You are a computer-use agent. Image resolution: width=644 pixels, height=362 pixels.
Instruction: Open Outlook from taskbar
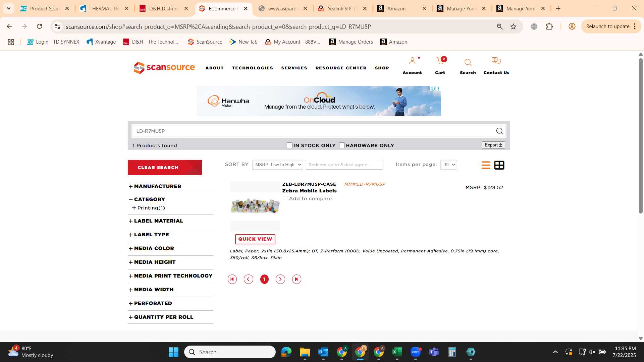(x=323, y=352)
